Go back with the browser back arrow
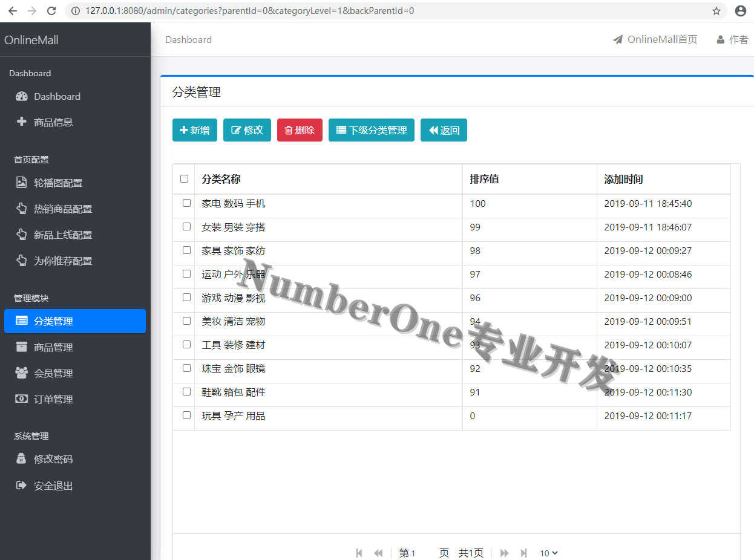The image size is (754, 560). click(x=13, y=11)
